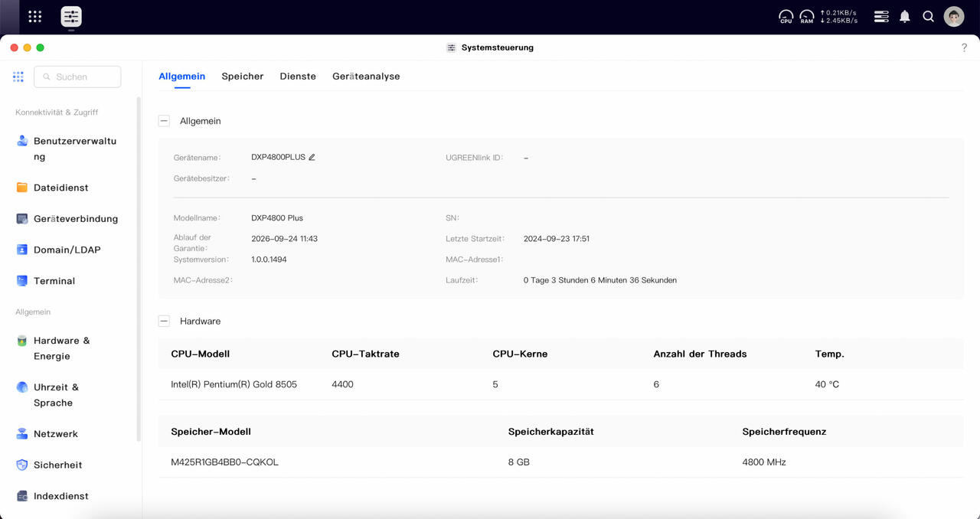980x519 pixels.
Task: Click the Systemsteuerung app icon in top bar
Action: pos(71,17)
